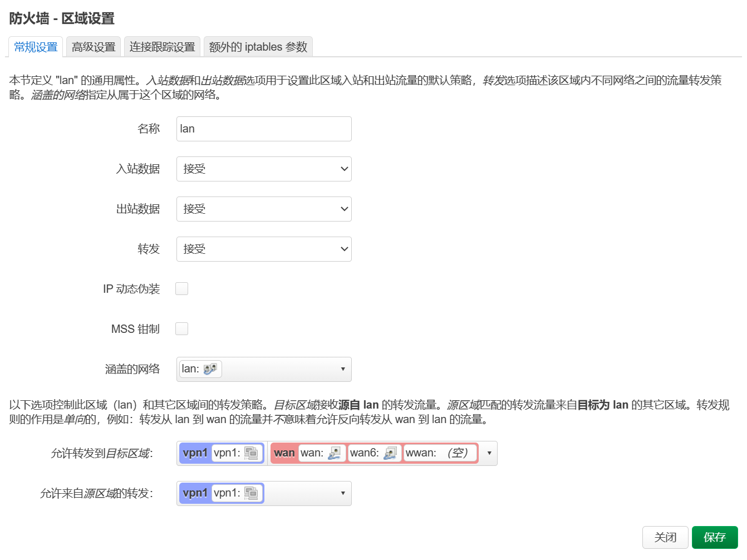Click the 关闭 button

[665, 537]
